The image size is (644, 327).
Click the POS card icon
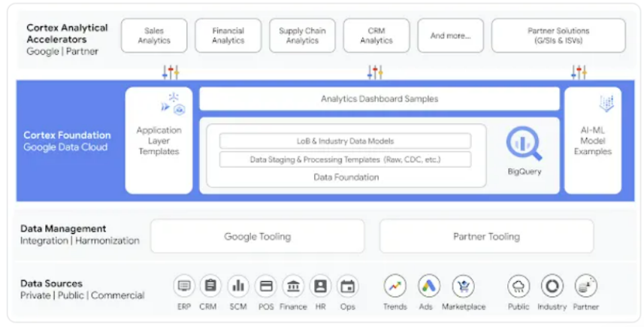tap(266, 286)
